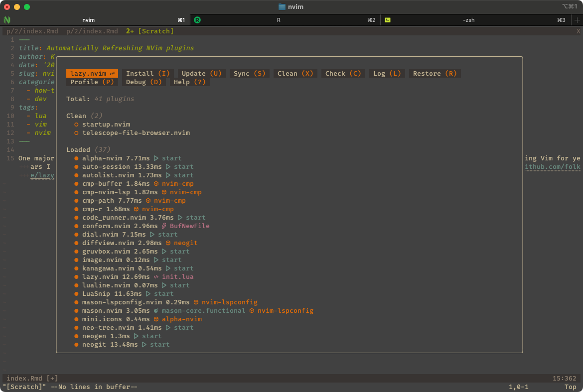
Task: Click the 15:362 position in the status line
Action: click(564, 378)
